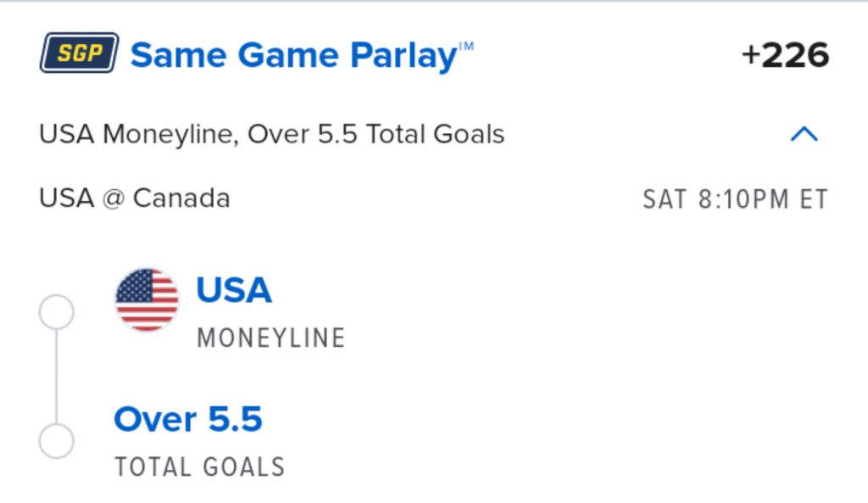Click the TOTAL GOALS market label
The height and width of the screenshot is (503, 868).
(x=200, y=467)
